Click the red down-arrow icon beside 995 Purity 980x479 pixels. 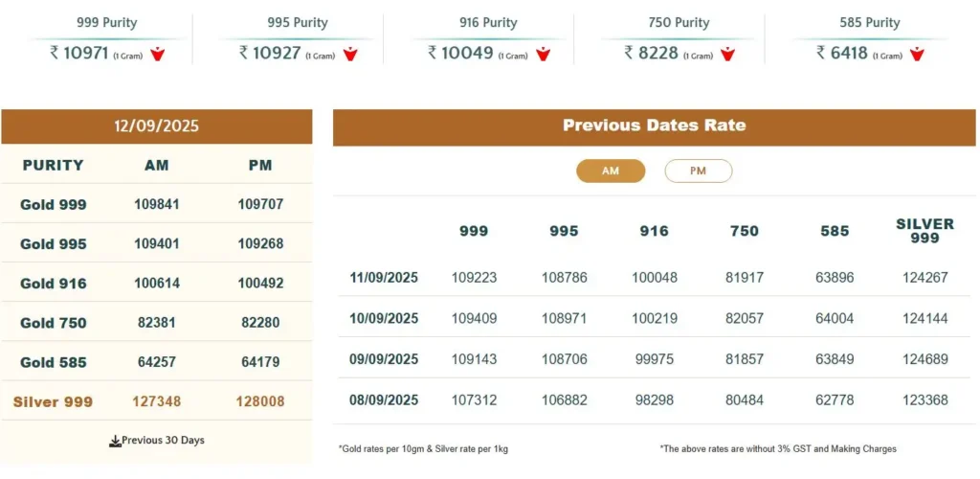[x=350, y=54]
